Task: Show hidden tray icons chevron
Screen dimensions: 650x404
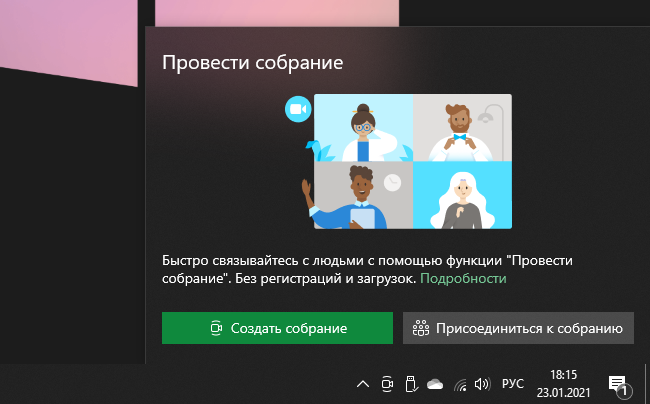Action: click(363, 384)
